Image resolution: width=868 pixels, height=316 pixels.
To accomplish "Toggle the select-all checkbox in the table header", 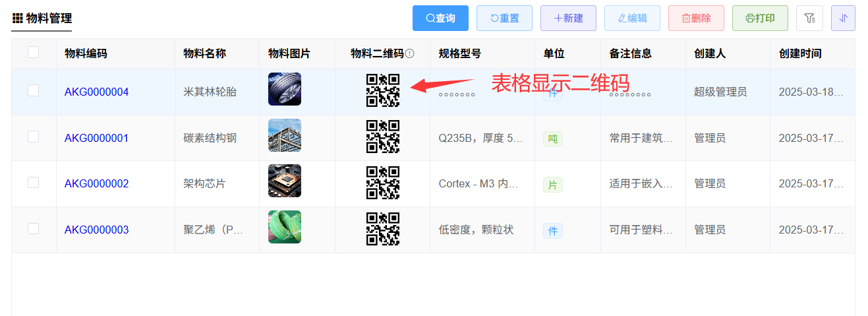I will pyautogui.click(x=34, y=52).
